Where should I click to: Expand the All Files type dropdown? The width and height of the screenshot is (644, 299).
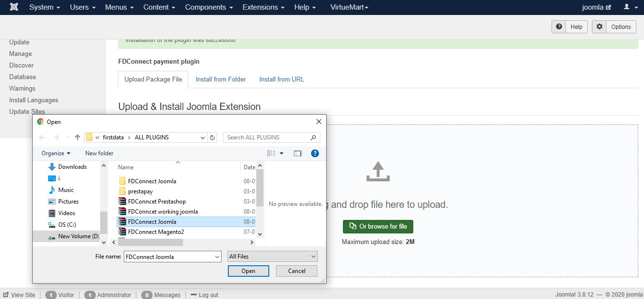[272, 257]
